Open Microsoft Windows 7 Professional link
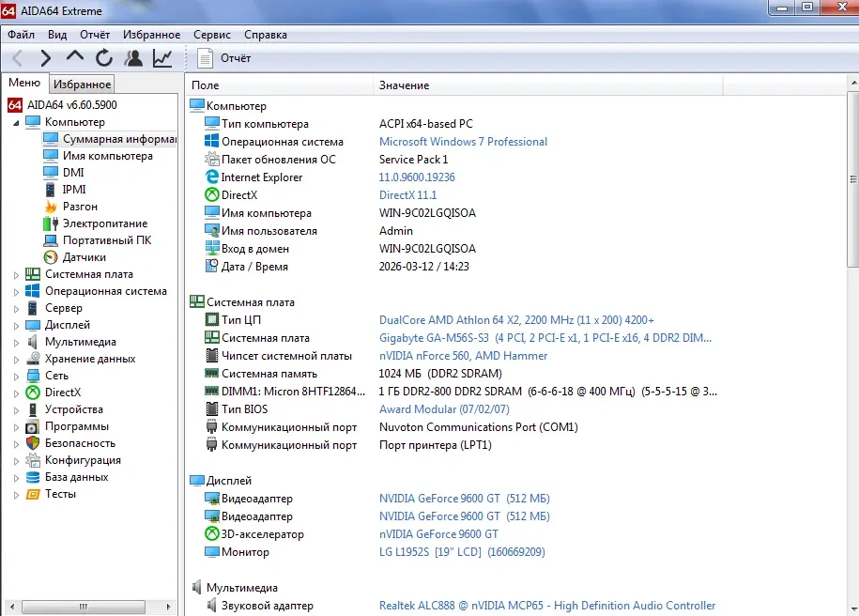Screen dimensions: 859x616 [463, 142]
